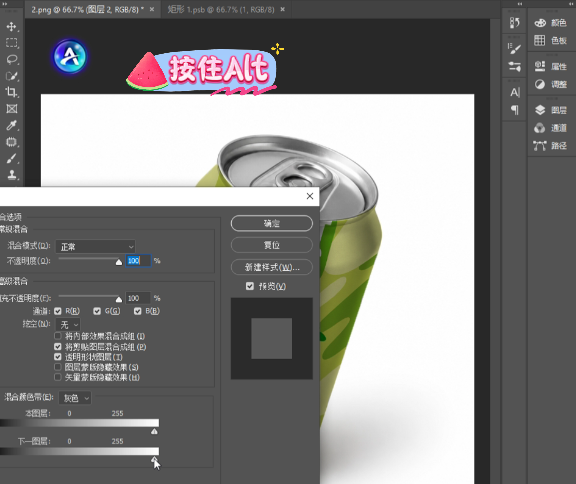Switch to the 2.png document tab
Screen dimensions: 576x484
tap(88, 10)
